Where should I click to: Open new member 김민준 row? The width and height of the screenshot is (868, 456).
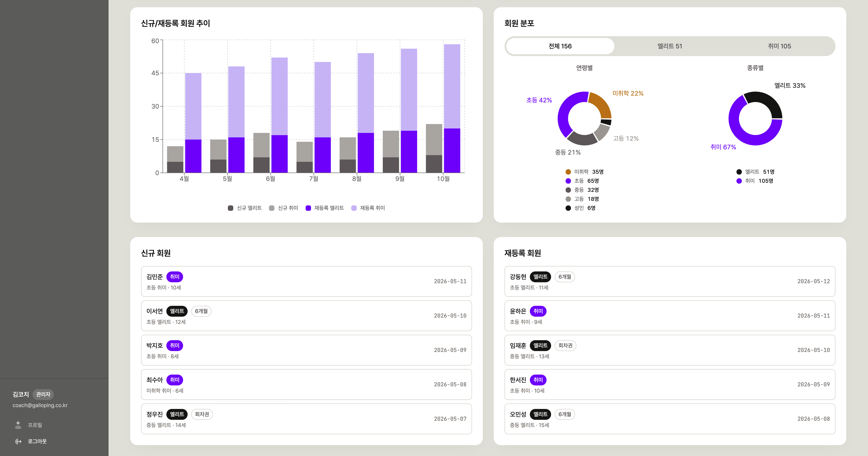[306, 281]
